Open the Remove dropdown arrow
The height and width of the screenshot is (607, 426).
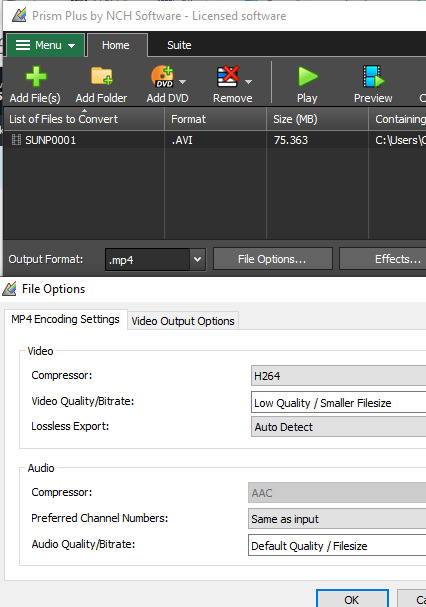249,82
